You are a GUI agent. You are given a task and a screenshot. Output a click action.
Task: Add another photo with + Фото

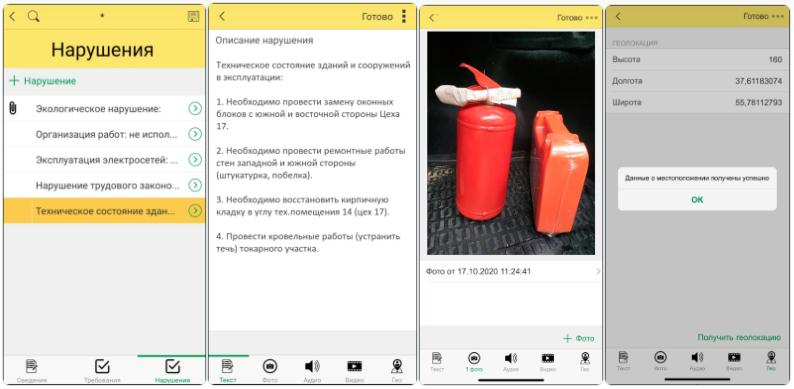click(x=579, y=338)
